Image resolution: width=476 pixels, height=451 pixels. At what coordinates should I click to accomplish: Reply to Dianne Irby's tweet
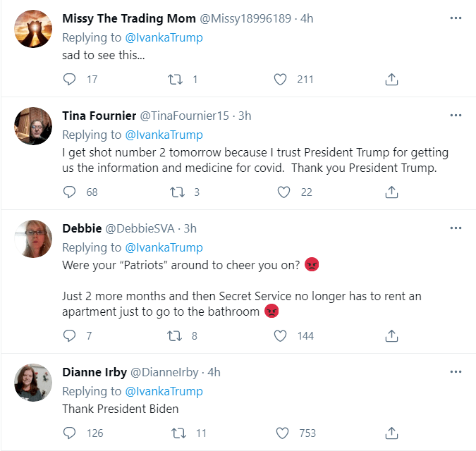[x=69, y=433]
